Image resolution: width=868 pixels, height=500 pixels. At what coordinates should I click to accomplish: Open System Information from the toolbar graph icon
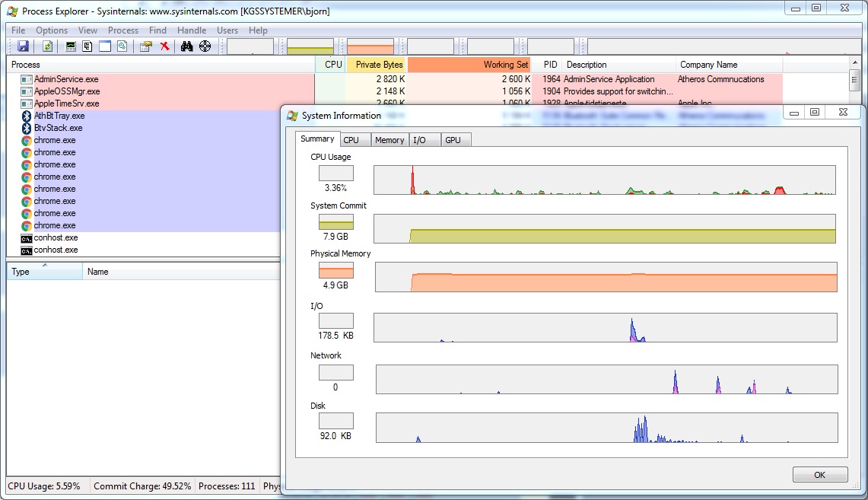(x=70, y=46)
